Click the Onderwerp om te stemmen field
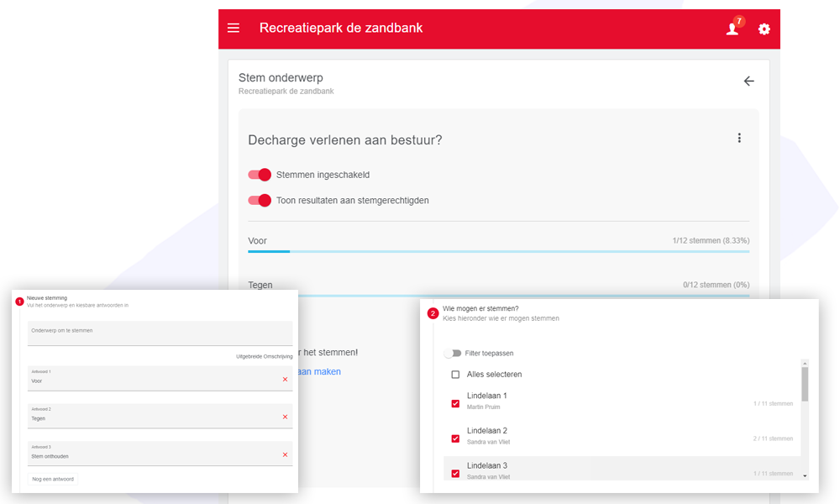The height and width of the screenshot is (504, 840). click(x=160, y=333)
